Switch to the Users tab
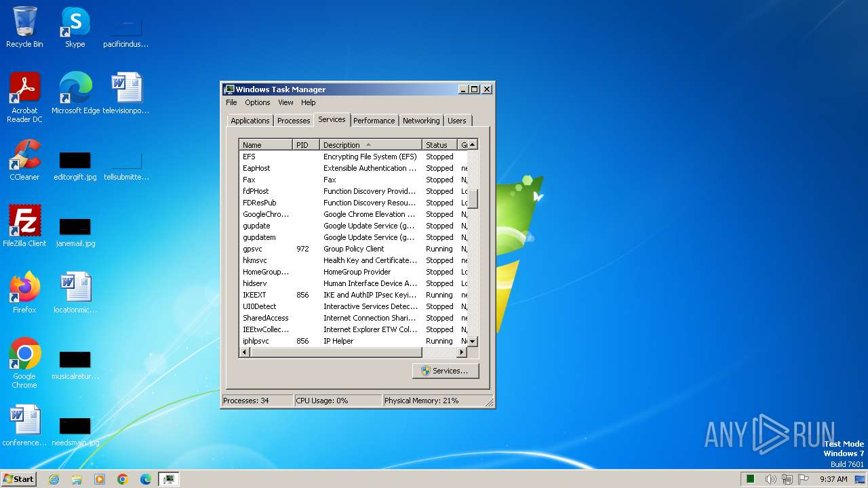Viewport: 868px width, 488px height. (457, 121)
